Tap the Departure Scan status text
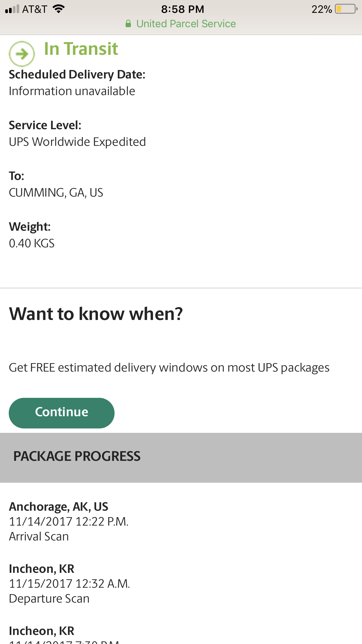 (49, 598)
